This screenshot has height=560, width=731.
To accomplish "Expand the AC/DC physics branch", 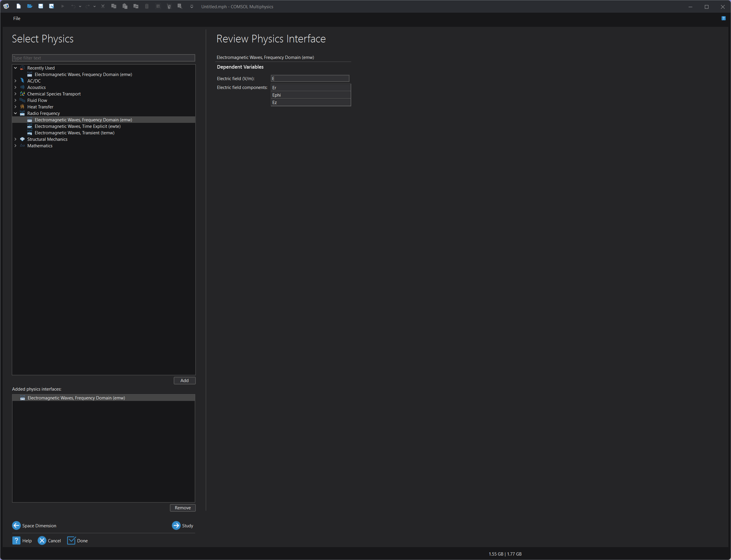I will [x=15, y=81].
